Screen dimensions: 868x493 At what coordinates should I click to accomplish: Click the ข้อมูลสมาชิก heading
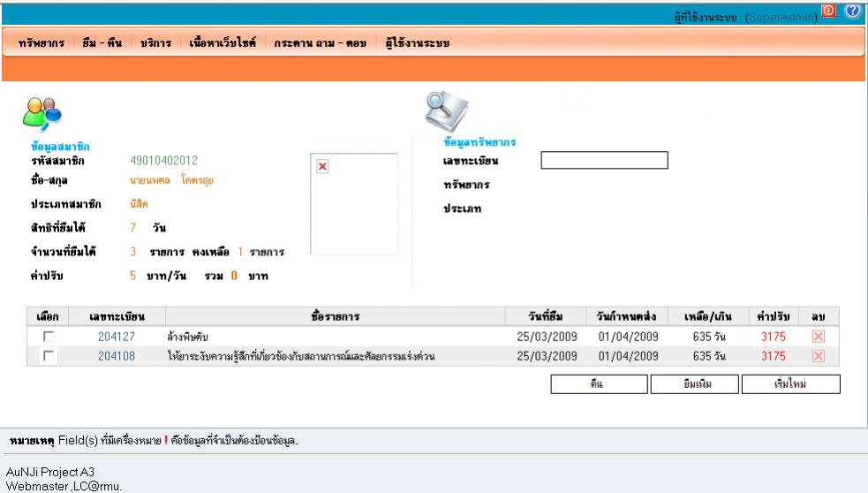pos(60,147)
